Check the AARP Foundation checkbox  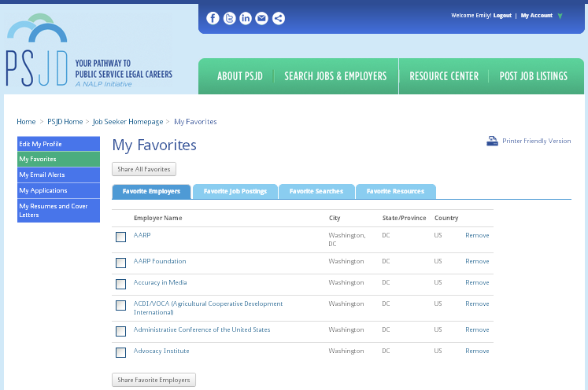tap(120, 263)
